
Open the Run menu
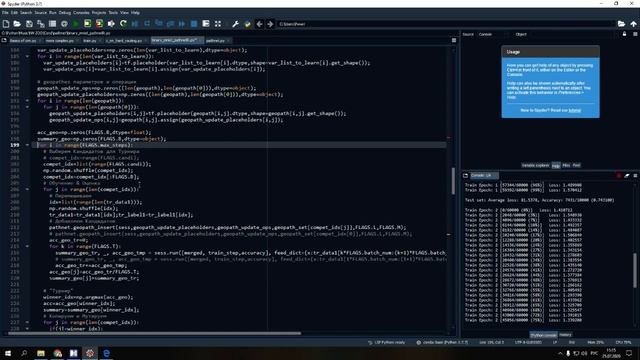point(53,13)
